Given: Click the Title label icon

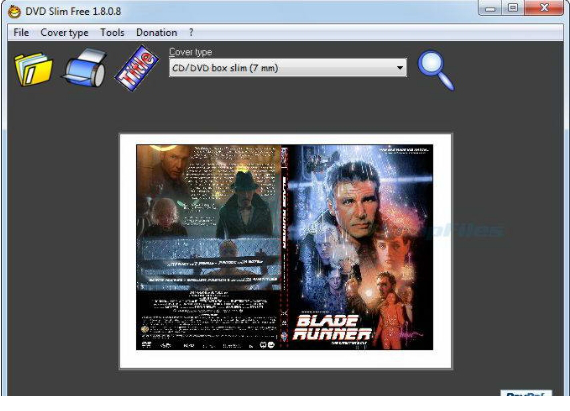Looking at the screenshot, I should 137,68.
